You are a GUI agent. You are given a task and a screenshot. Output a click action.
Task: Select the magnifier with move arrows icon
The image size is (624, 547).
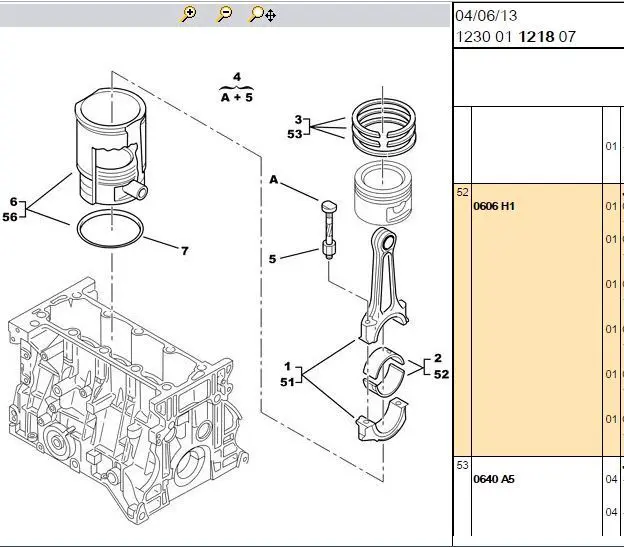coord(263,14)
